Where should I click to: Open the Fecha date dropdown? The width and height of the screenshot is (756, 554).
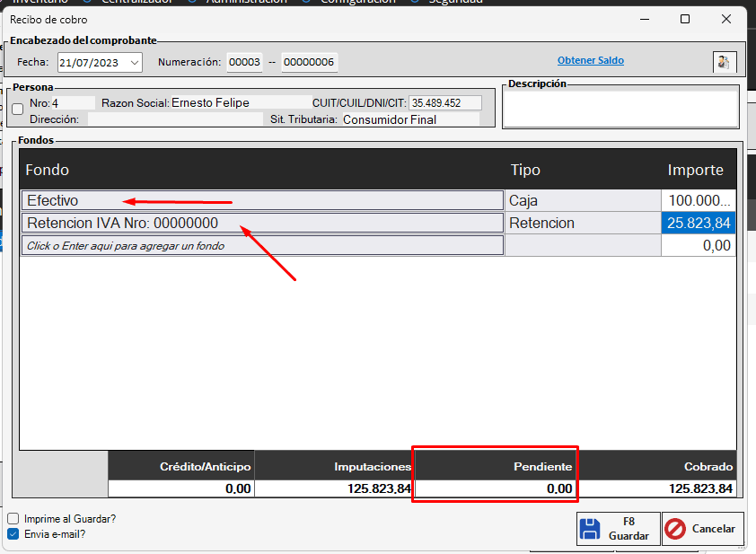134,63
